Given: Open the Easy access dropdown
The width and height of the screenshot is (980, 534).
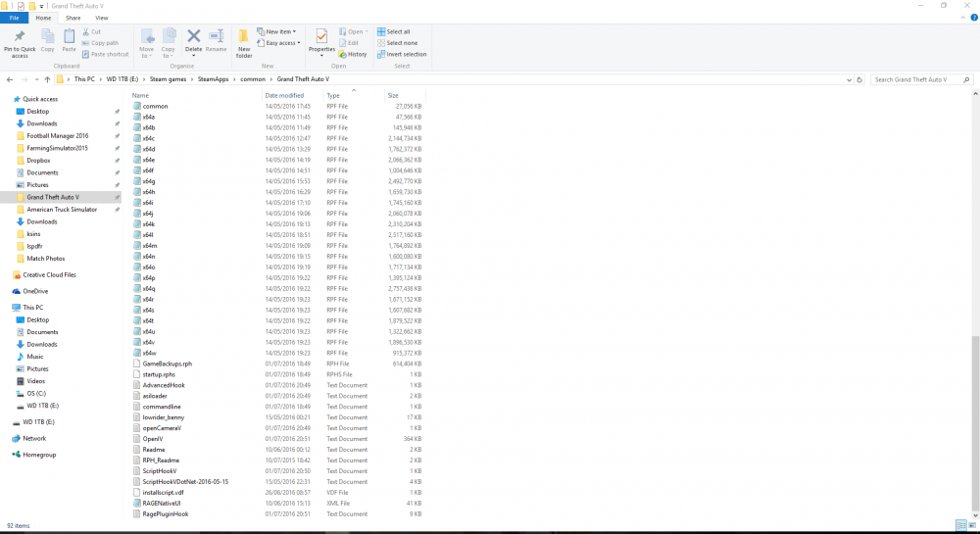Looking at the screenshot, I should click(x=278, y=43).
